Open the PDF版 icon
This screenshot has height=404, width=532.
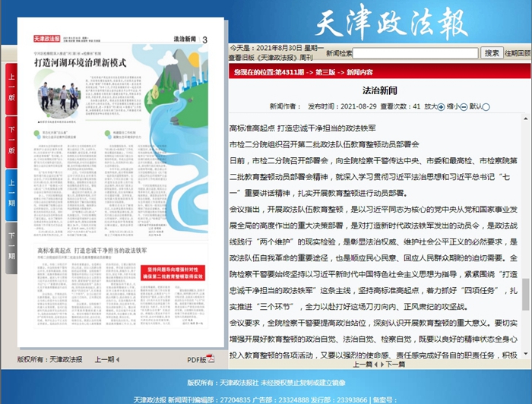pyautogui.click(x=211, y=359)
